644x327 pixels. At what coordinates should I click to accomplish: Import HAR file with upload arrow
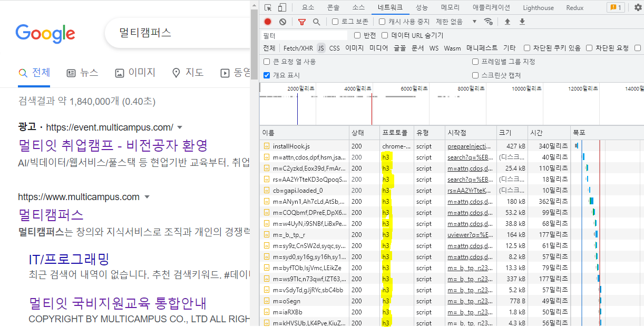(508, 22)
